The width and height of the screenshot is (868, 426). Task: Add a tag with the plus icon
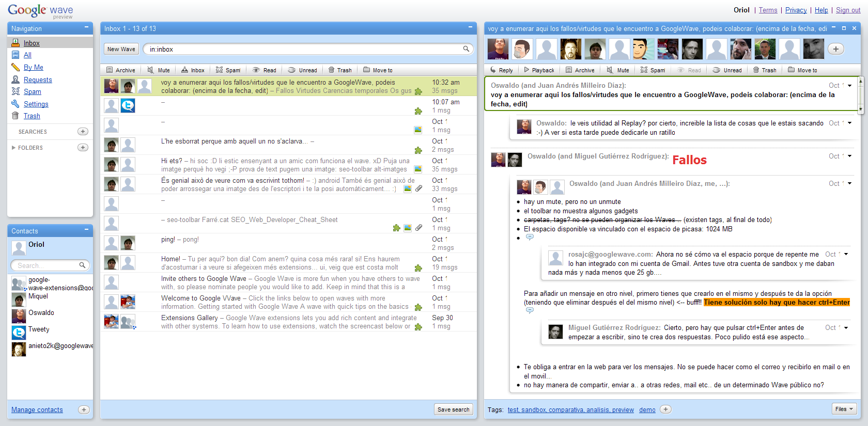tap(666, 409)
